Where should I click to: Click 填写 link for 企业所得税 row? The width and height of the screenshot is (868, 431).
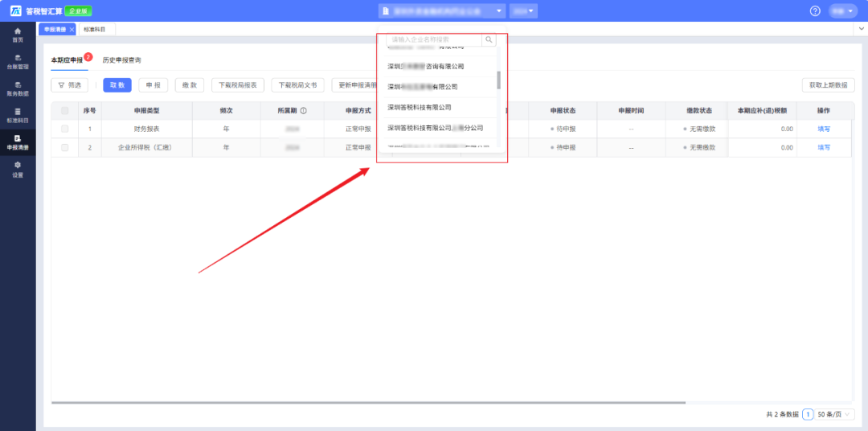[824, 148]
